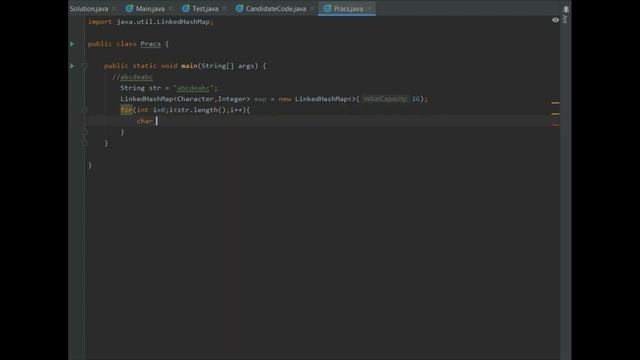640x360 pixels.
Task: Jump to second yellow warning stripe marker
Action: (x=556, y=114)
